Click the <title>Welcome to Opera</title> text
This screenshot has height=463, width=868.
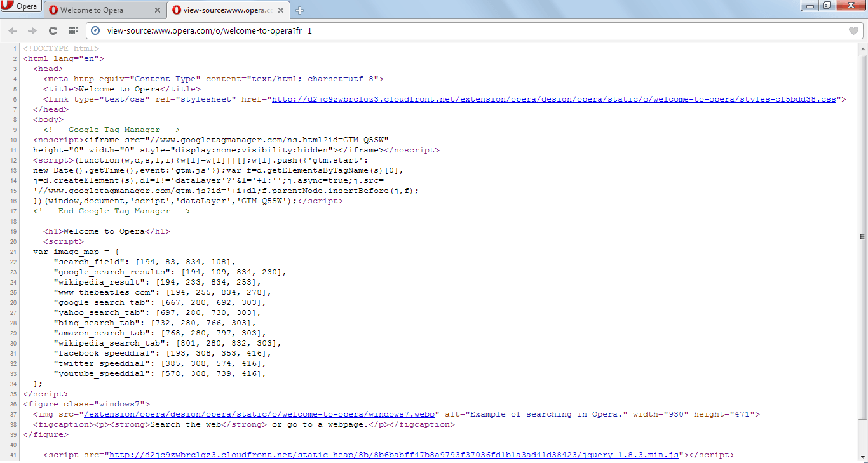coord(122,89)
